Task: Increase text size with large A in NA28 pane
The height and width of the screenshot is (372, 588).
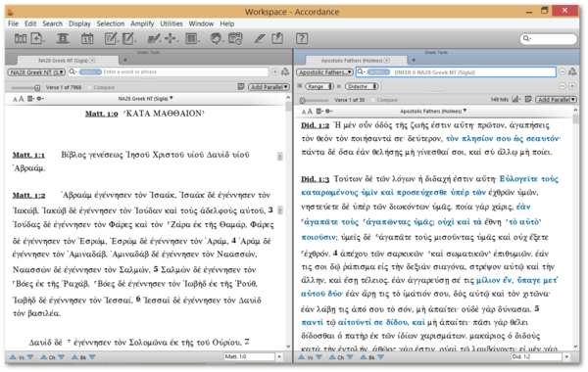Action: 22,99
